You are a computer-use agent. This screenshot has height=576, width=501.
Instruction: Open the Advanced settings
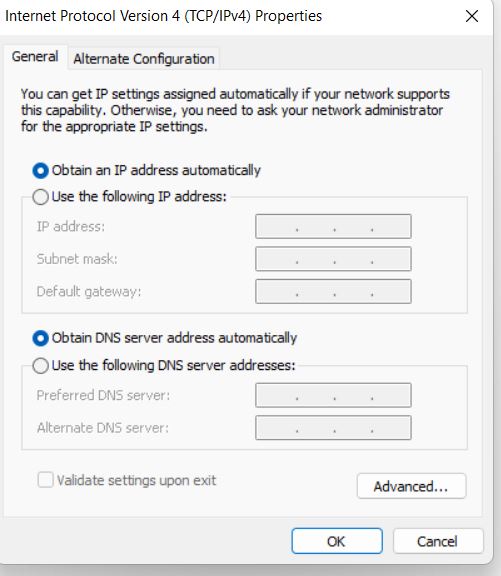pyautogui.click(x=411, y=486)
